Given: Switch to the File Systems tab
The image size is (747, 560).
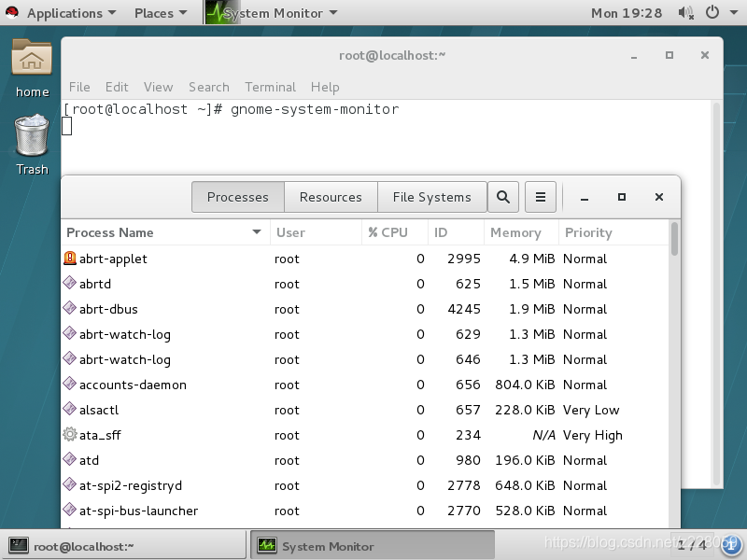Looking at the screenshot, I should click(432, 197).
